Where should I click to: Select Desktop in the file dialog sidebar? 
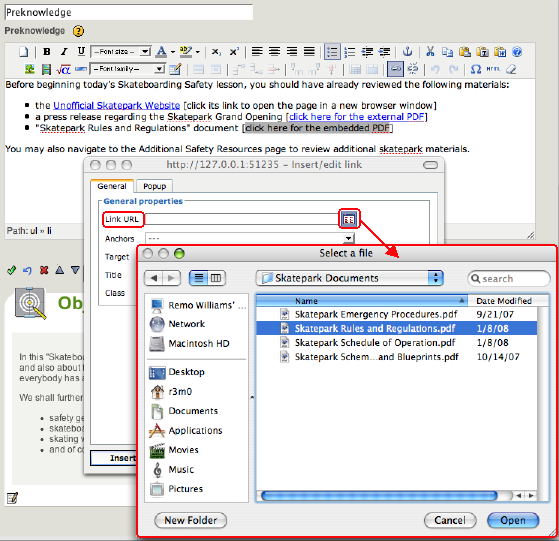[186, 372]
